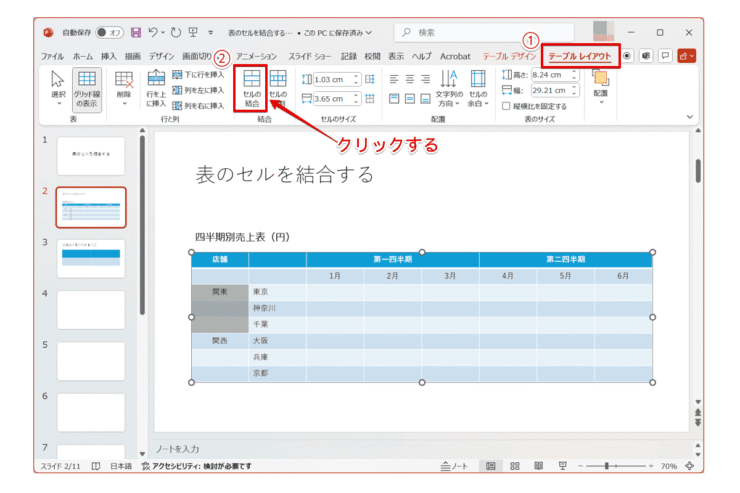Insert a row above (行を上に挿入)

point(156,89)
